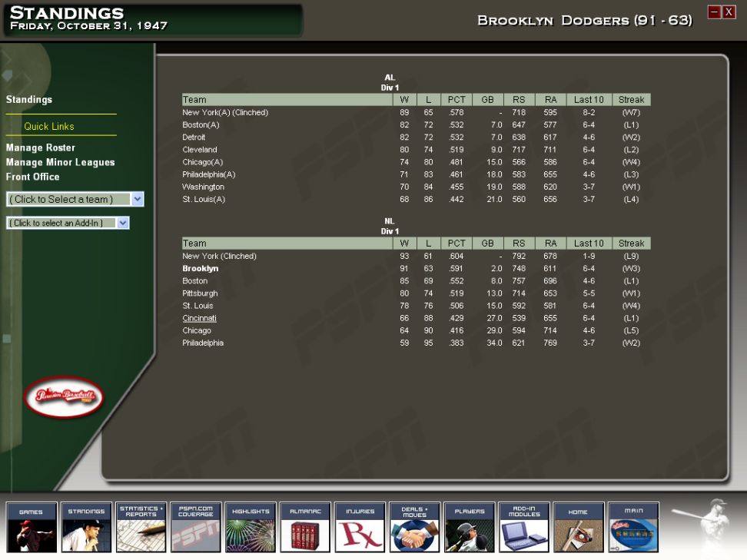Select Brooklyn in NL standings
This screenshot has height=560, width=747.
(x=200, y=269)
